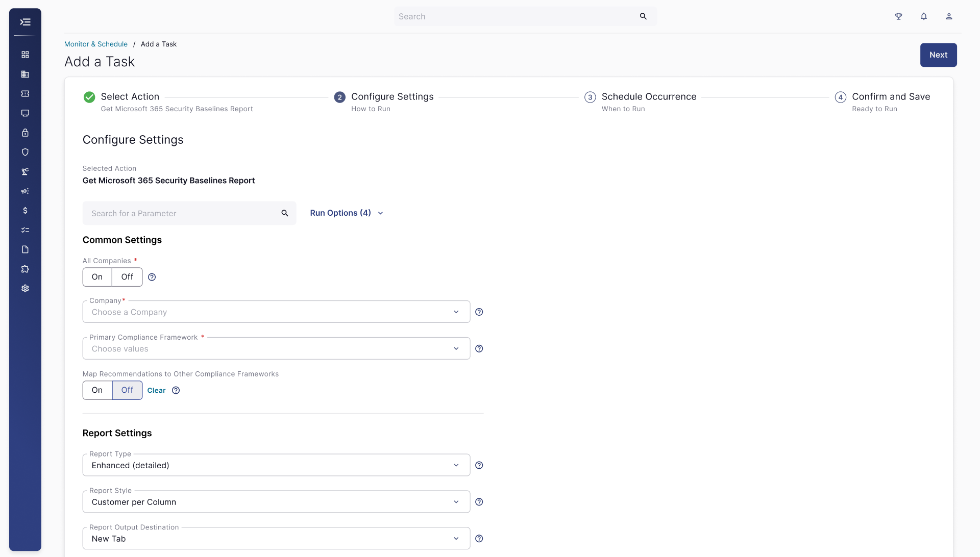Show help for Report Style
The width and height of the screenshot is (980, 557).
point(479,502)
